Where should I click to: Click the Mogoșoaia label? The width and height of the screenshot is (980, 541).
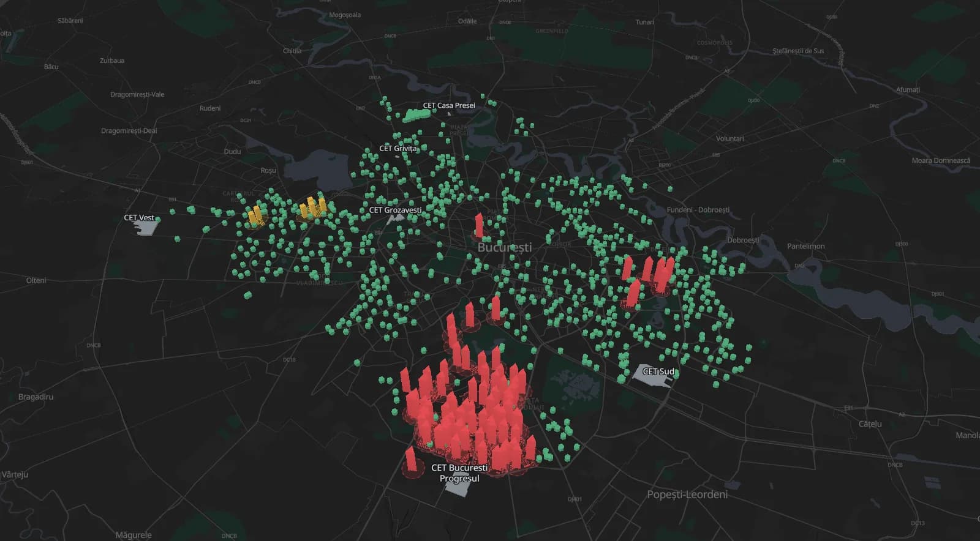pyautogui.click(x=345, y=15)
